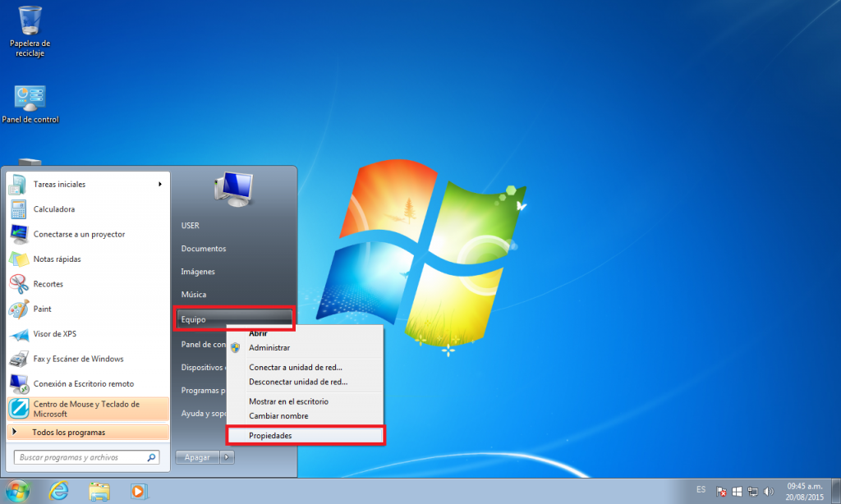Screen dimensions: 841x504
Task: Click the Buscar programas y archivos search box
Action: (86, 457)
